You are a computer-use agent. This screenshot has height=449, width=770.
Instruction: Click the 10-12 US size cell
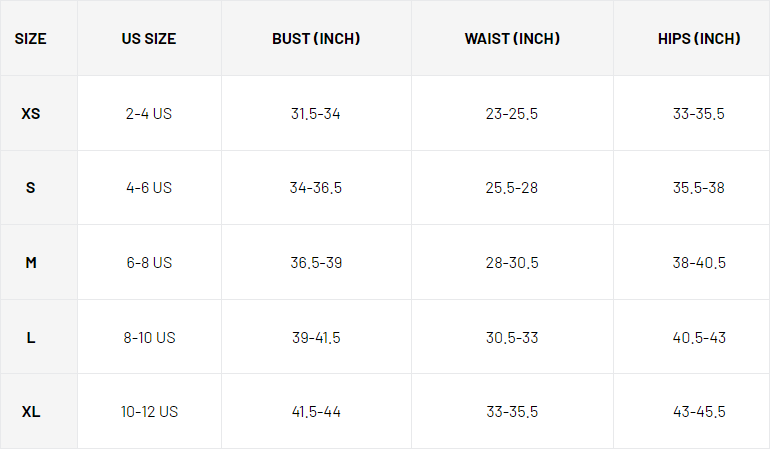click(x=149, y=412)
